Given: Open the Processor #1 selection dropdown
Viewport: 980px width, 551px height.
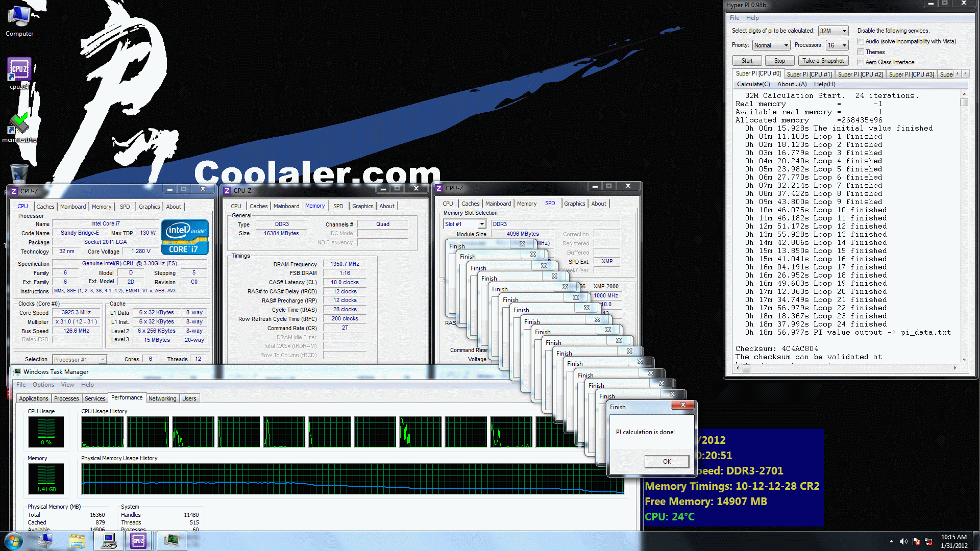Looking at the screenshot, I should [x=80, y=360].
